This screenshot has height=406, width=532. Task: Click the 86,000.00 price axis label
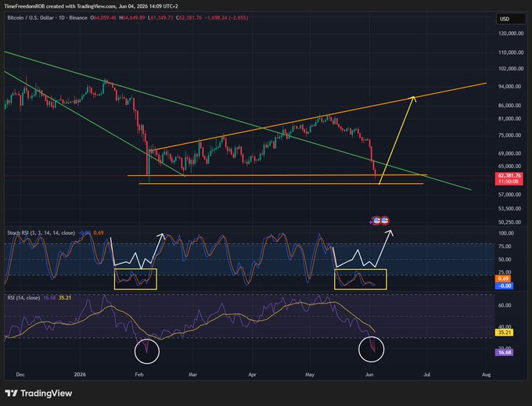point(509,106)
